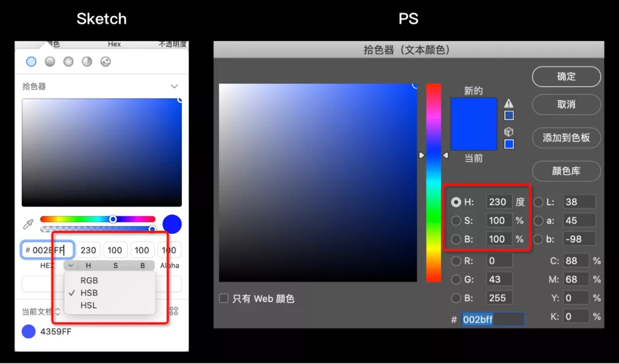Click the PS R field showing 0
This screenshot has width=619, height=364.
tap(499, 261)
